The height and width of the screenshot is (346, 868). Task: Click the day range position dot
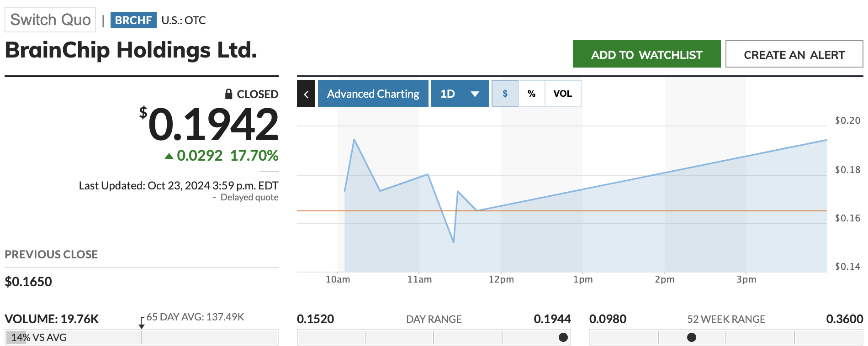click(563, 337)
